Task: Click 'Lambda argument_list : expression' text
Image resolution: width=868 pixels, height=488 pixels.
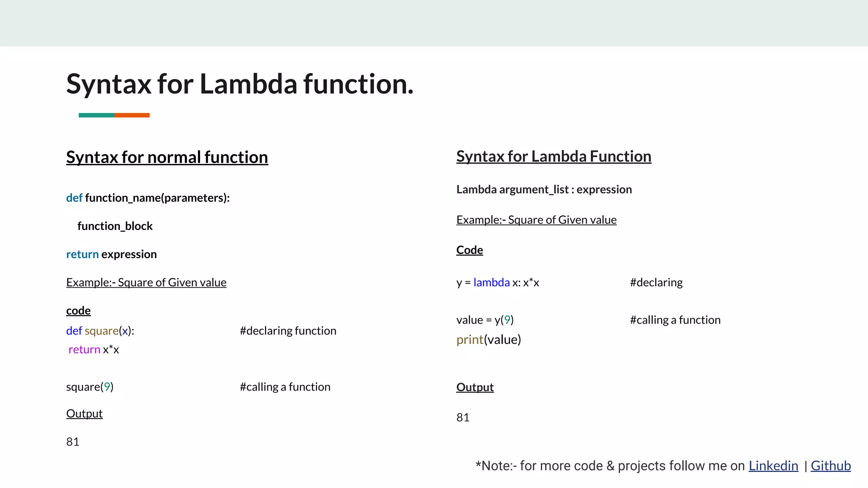Action: (544, 189)
